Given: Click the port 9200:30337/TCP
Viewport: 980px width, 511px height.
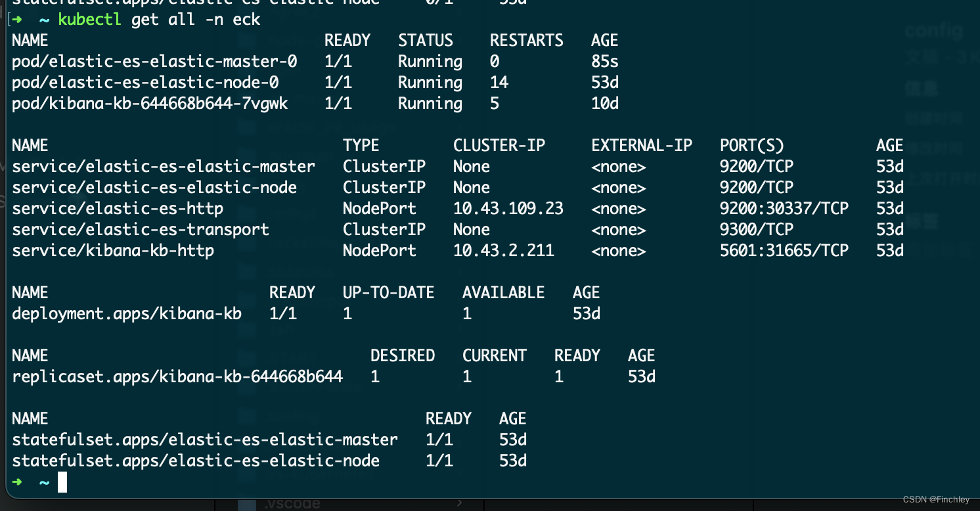Looking at the screenshot, I should 784,209.
